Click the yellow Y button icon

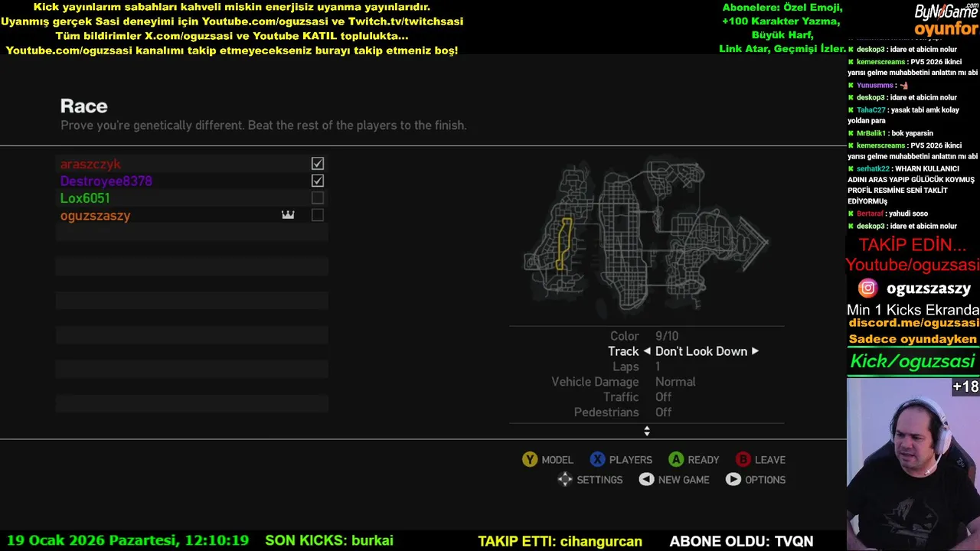pyautogui.click(x=530, y=459)
